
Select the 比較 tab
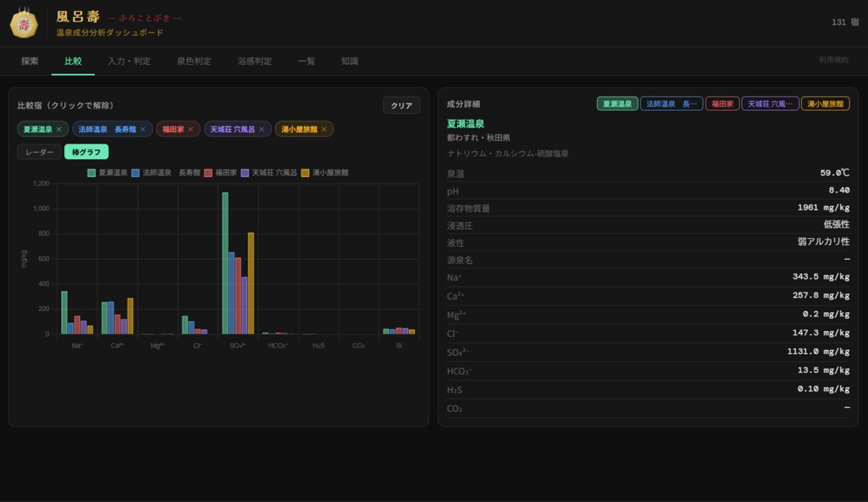[73, 61]
